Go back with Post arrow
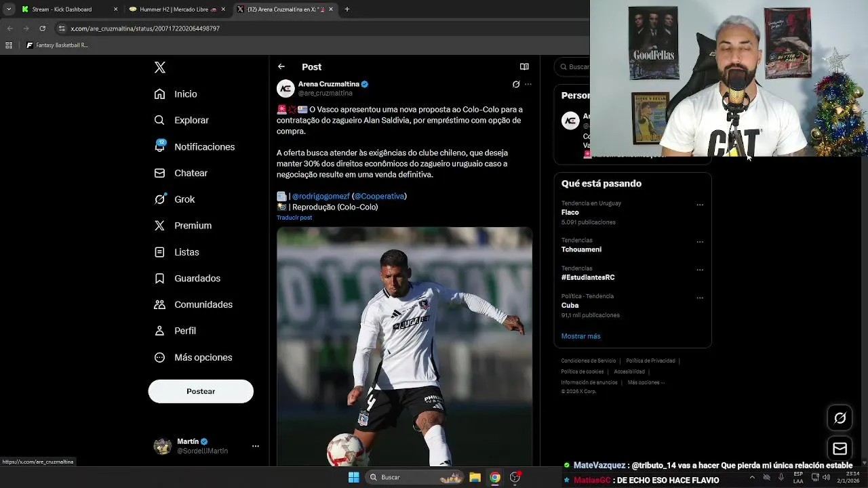Image resolution: width=868 pixels, height=488 pixels. pos(281,66)
